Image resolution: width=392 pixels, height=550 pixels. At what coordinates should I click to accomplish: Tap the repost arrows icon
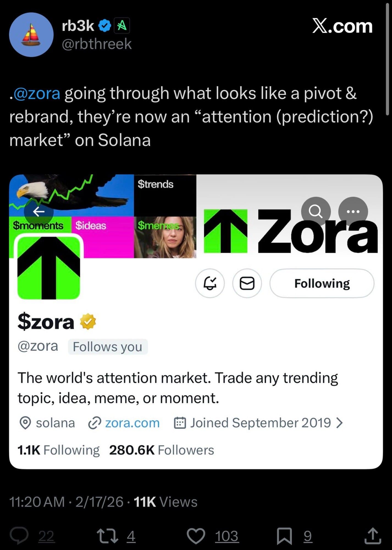pyautogui.click(x=107, y=536)
